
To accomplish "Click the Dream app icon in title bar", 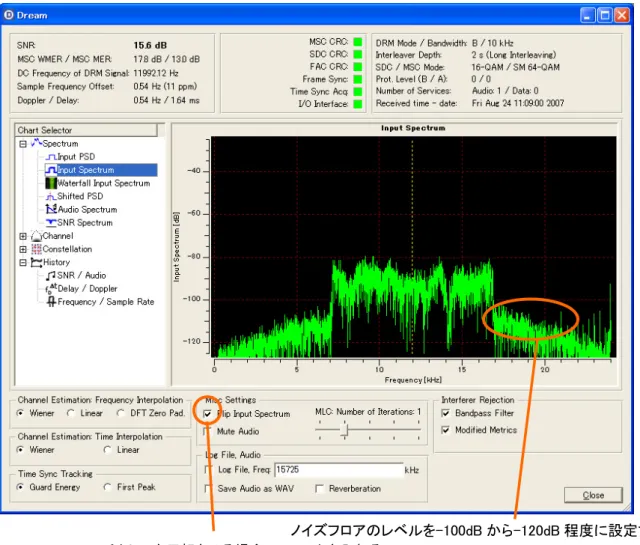I will (9, 15).
